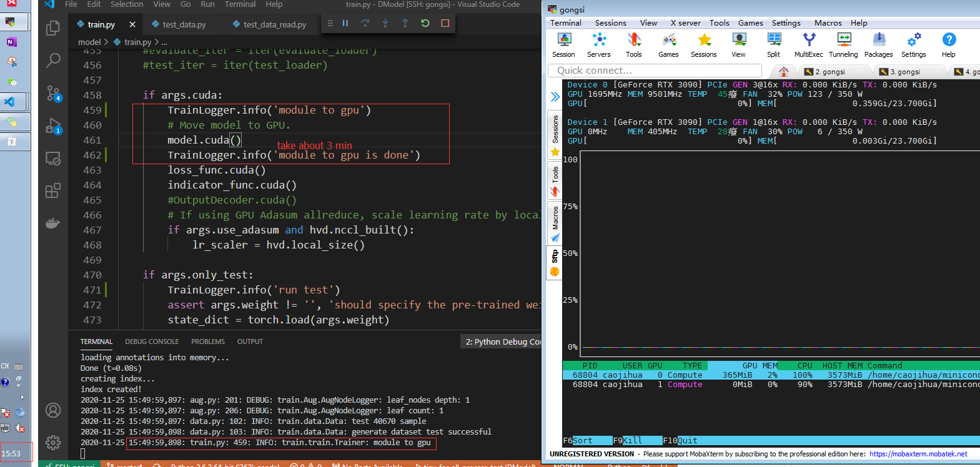Open the Sessions menu in MobaXterm

pyautogui.click(x=610, y=23)
